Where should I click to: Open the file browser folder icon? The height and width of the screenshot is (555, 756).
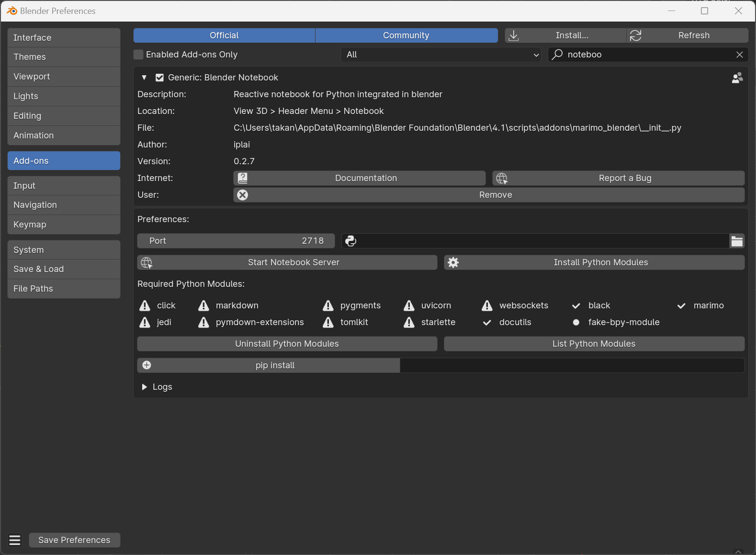point(737,241)
